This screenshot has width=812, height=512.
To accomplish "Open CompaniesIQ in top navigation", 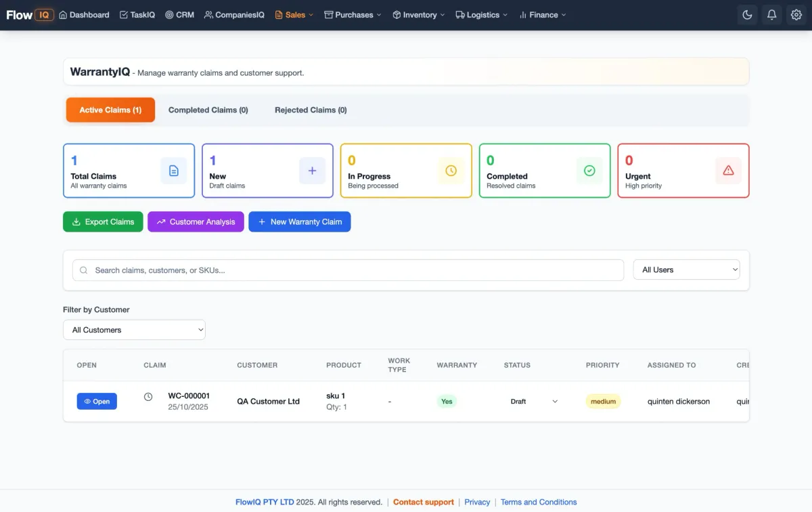I will (x=234, y=15).
